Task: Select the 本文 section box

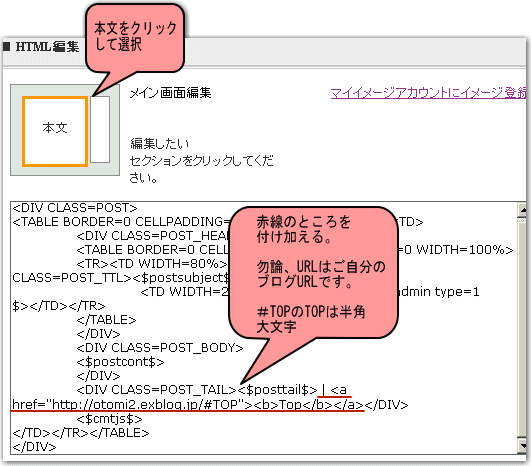Action: pos(55,131)
